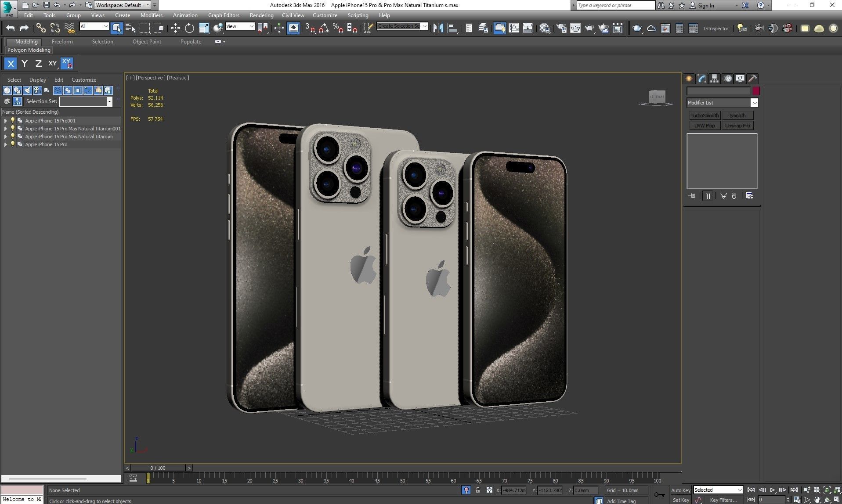Open the Utilities hammer panel tab

[x=753, y=79]
